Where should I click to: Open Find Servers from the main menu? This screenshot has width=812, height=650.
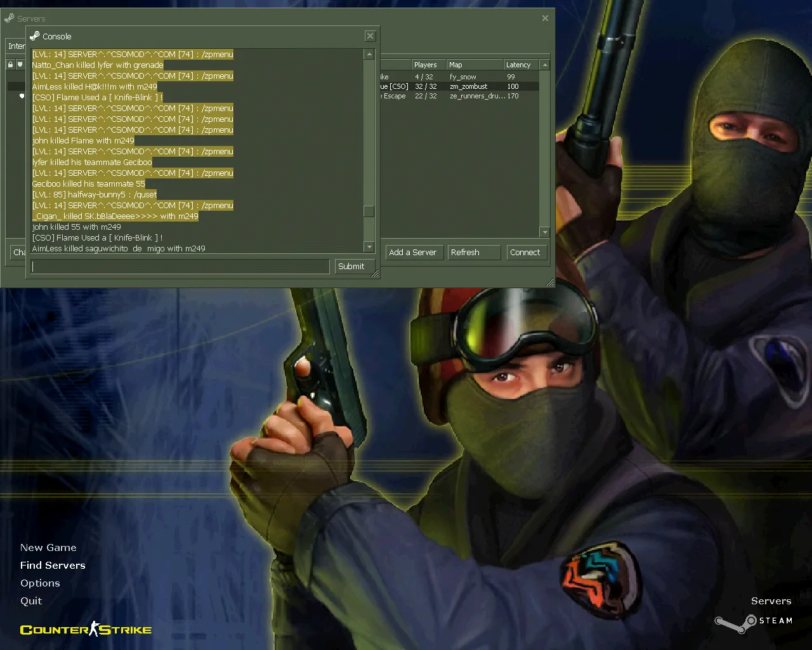[x=53, y=565]
